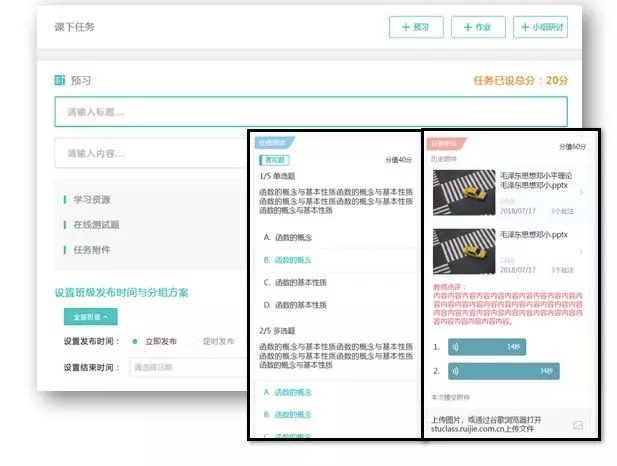
Task: Click the image upload icon
Action: [x=577, y=425]
